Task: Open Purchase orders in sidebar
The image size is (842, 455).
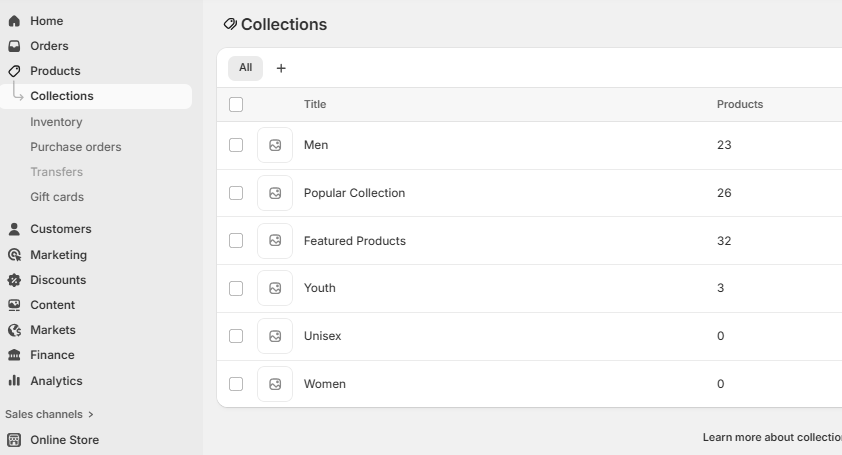Action: tap(76, 147)
